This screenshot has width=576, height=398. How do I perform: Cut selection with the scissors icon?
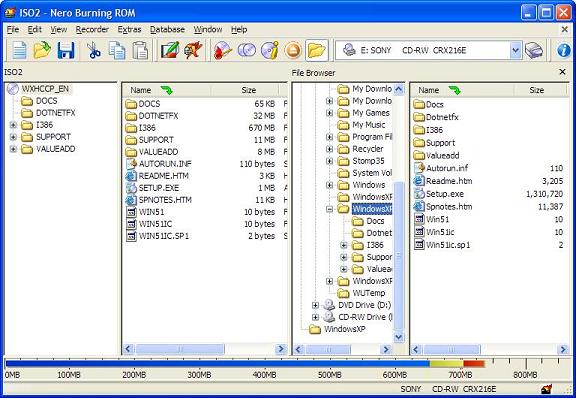pyautogui.click(x=94, y=50)
